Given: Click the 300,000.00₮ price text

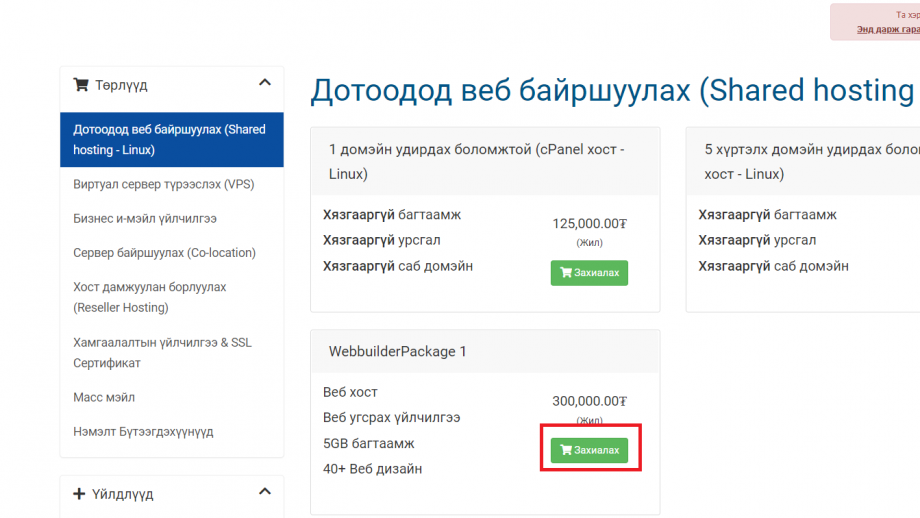Looking at the screenshot, I should click(x=589, y=401).
